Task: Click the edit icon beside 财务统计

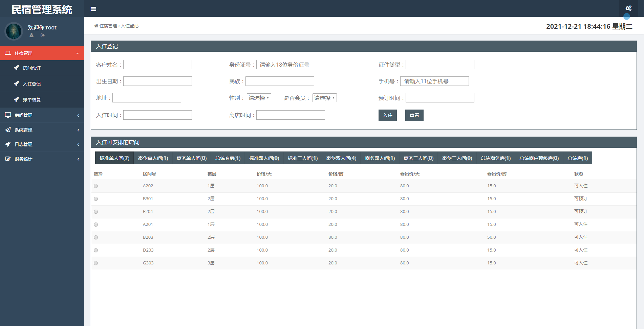Action: click(8, 159)
